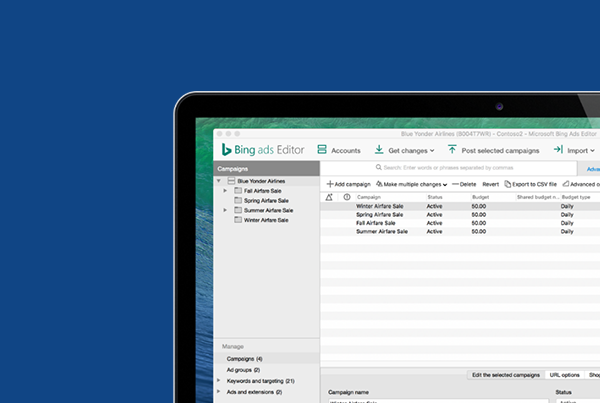Viewport: 600px width, 403px height.
Task: Click the Accounts button label
Action: click(346, 151)
